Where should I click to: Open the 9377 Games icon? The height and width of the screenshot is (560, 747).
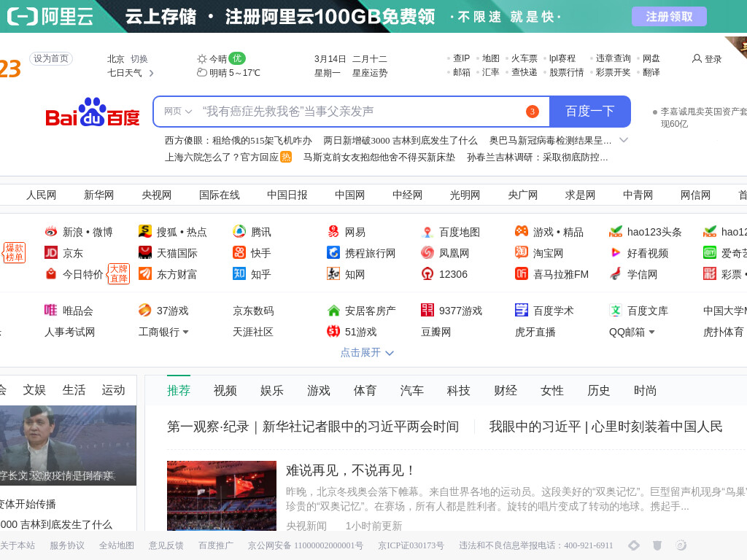(x=427, y=310)
